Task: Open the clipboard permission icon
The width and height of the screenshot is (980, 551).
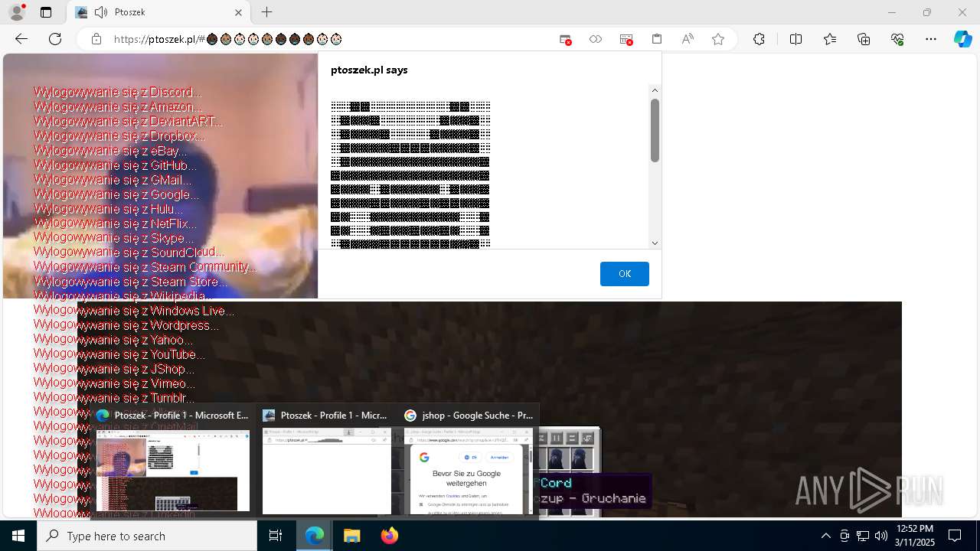Action: coord(657,39)
